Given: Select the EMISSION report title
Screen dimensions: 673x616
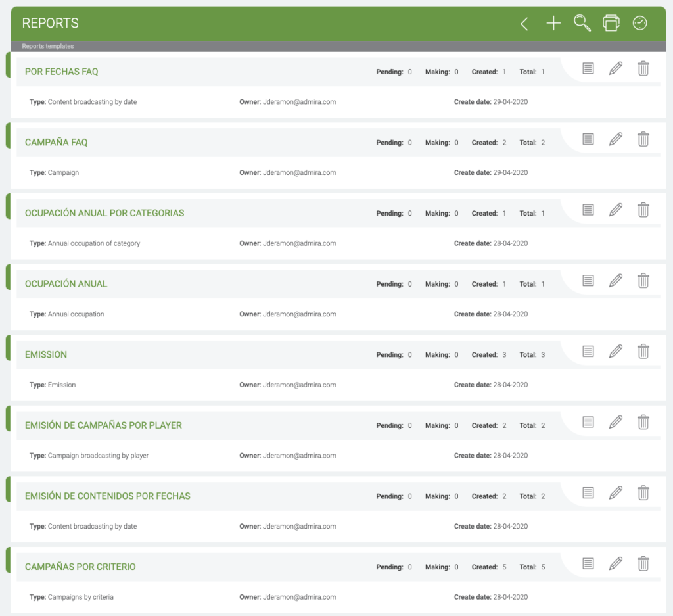Looking at the screenshot, I should (46, 354).
